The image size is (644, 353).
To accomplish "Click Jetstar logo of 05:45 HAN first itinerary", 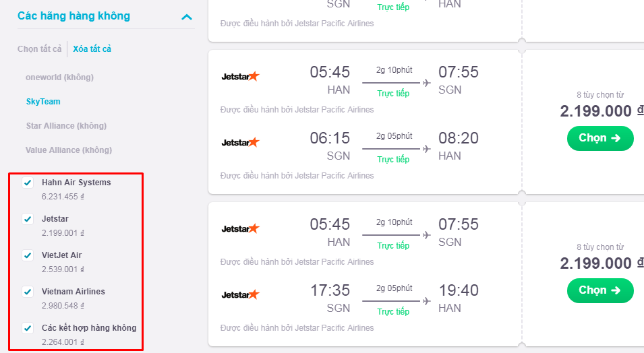I will coord(240,76).
